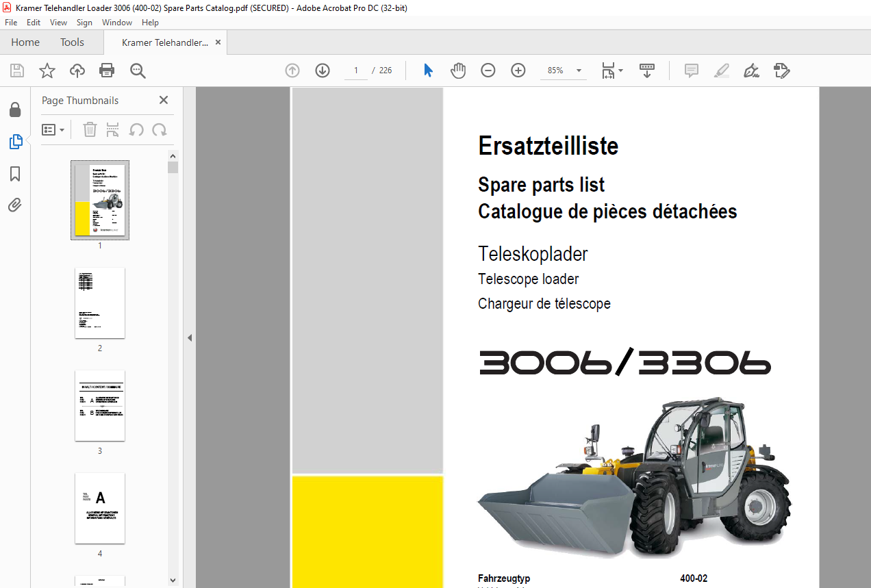Open the File menu
Screen dimensions: 871x588
(11, 23)
